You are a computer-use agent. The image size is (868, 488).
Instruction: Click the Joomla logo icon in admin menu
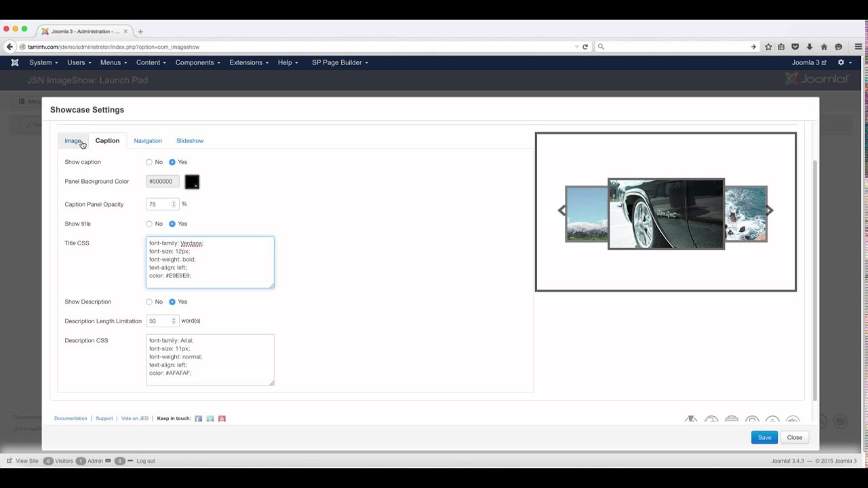(14, 62)
